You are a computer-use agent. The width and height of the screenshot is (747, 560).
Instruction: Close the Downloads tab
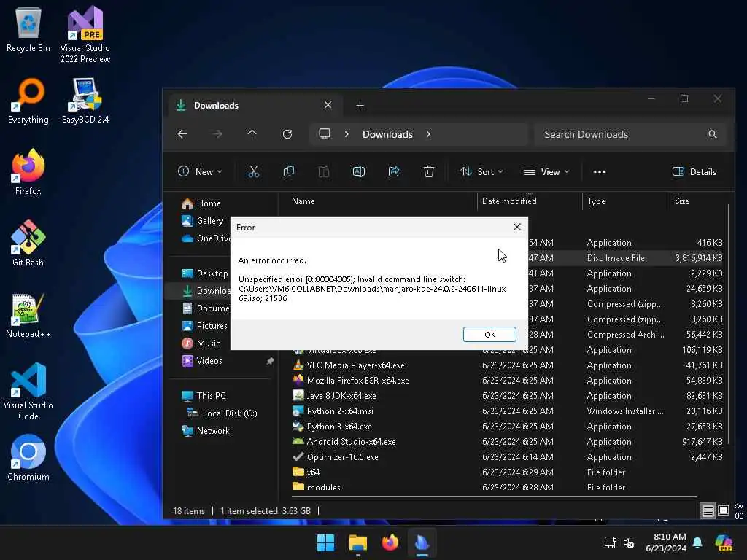(x=328, y=105)
